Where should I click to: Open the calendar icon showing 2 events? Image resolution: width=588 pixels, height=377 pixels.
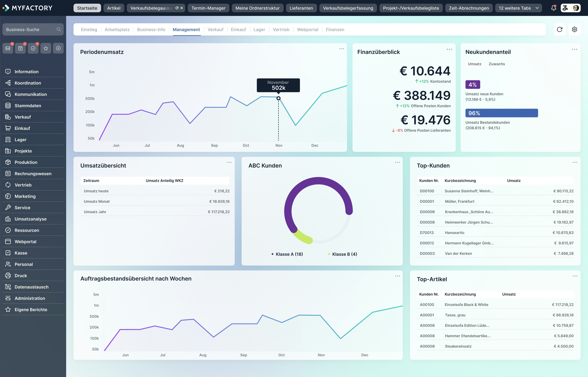coord(21,48)
